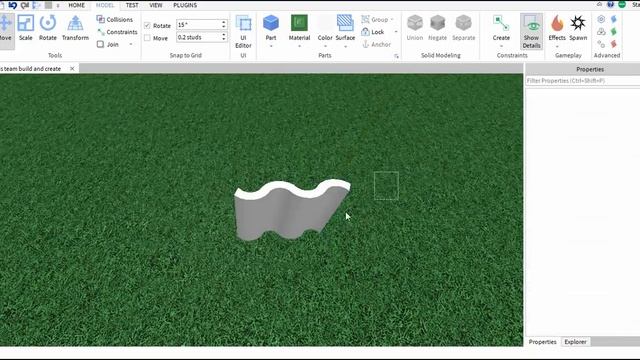The image size is (640, 360).
Task: Click the green script icon in Advanced
Action: [614, 31]
